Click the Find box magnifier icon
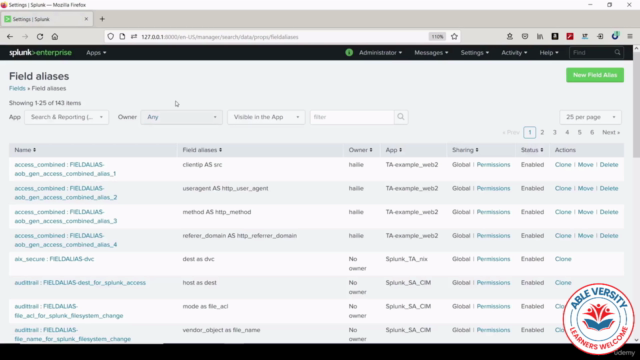The image size is (640, 360). point(618,53)
